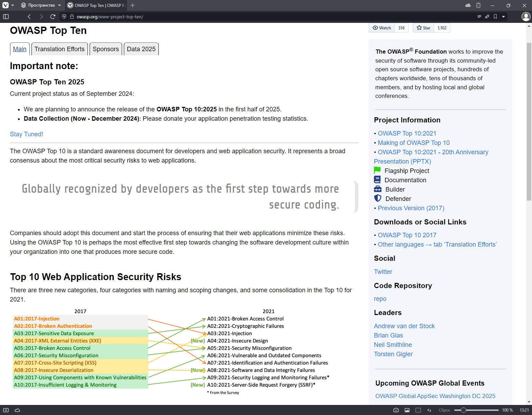Open Torsten Gigler leader link

click(393, 354)
